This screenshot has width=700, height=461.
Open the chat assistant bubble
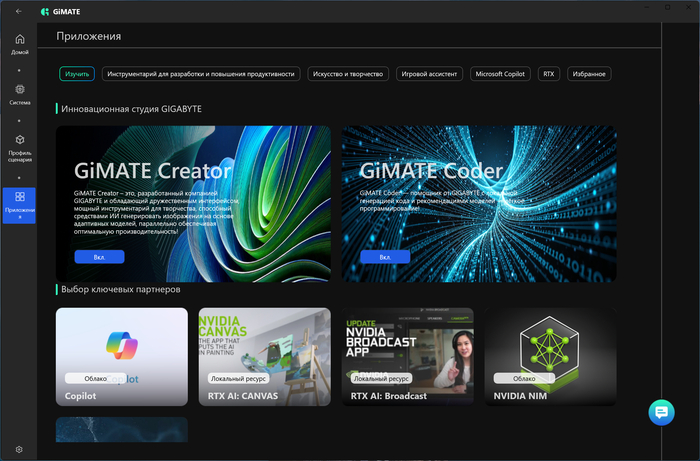click(661, 412)
